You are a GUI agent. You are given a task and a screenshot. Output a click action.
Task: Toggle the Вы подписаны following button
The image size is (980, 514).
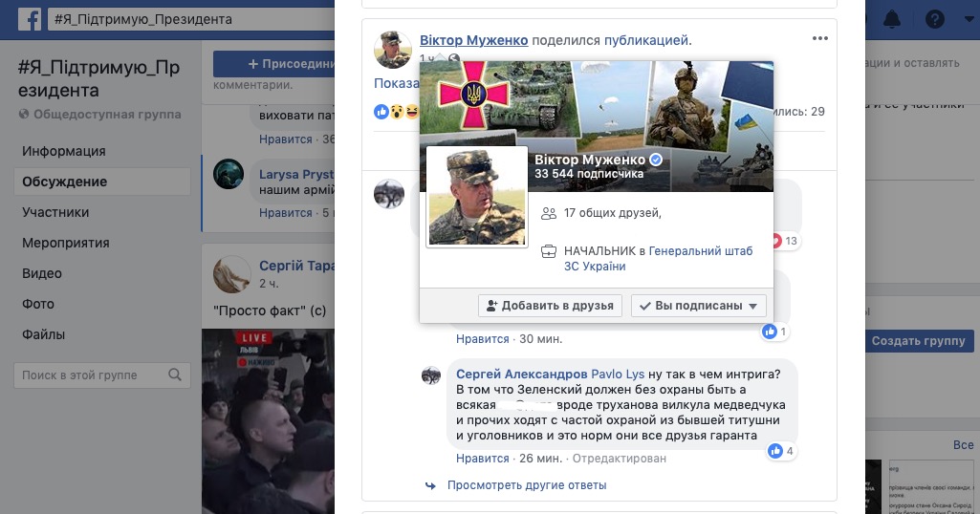click(698, 306)
